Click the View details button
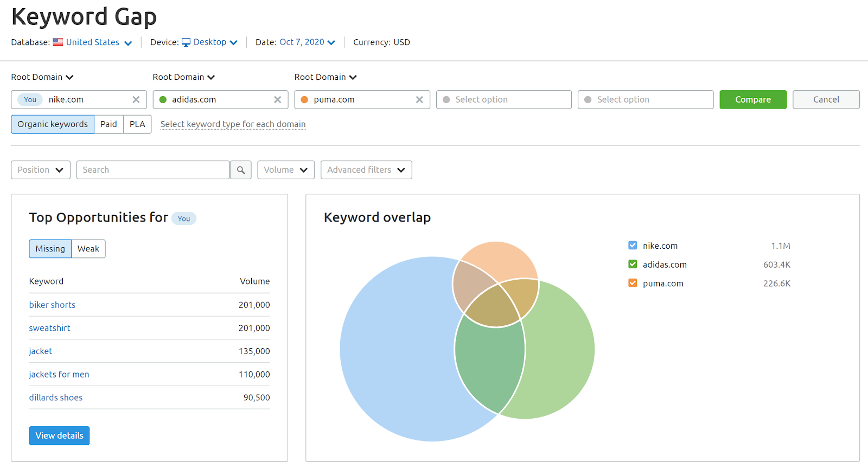 pos(59,436)
